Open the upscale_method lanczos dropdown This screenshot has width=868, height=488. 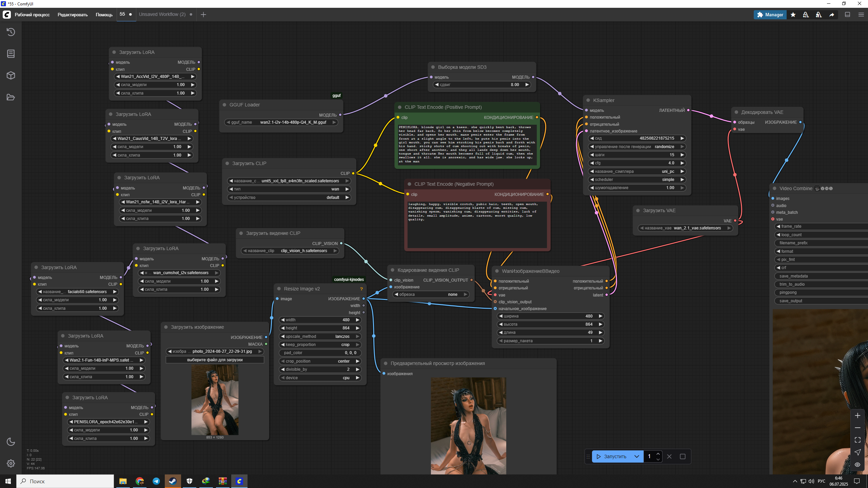(320, 337)
